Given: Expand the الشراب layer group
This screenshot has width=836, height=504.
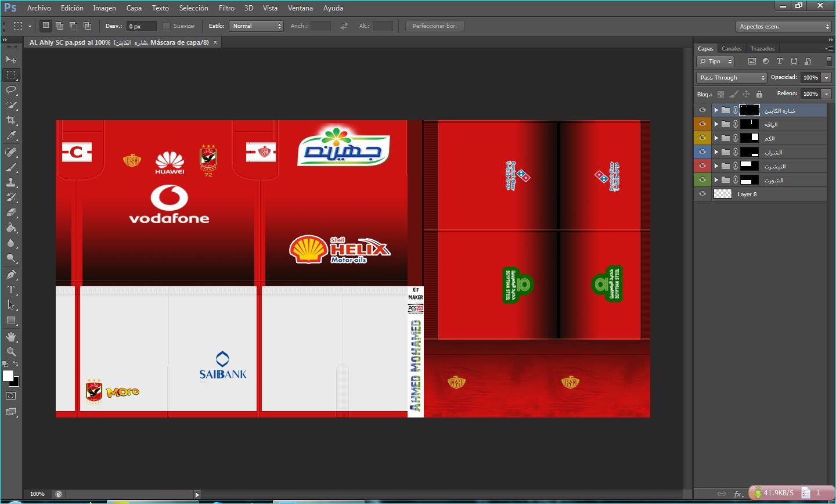Looking at the screenshot, I should (716, 152).
